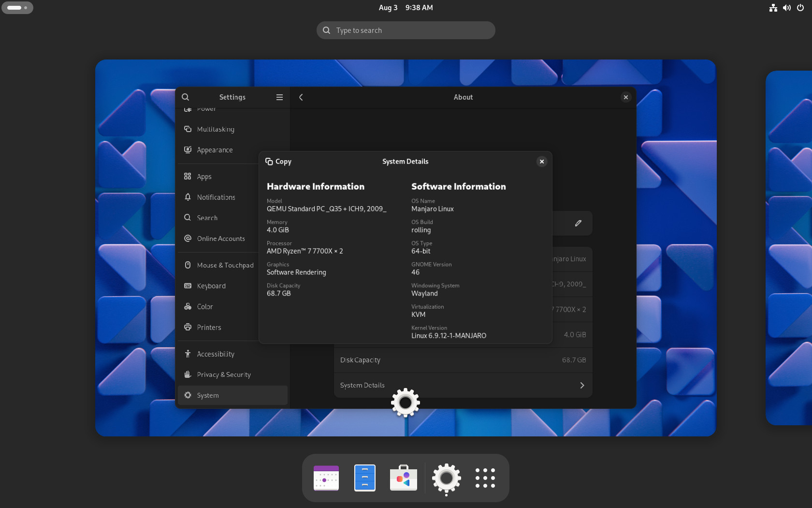Viewport: 812px width, 508px height.
Task: Click the Software Information heading
Action: point(459,187)
